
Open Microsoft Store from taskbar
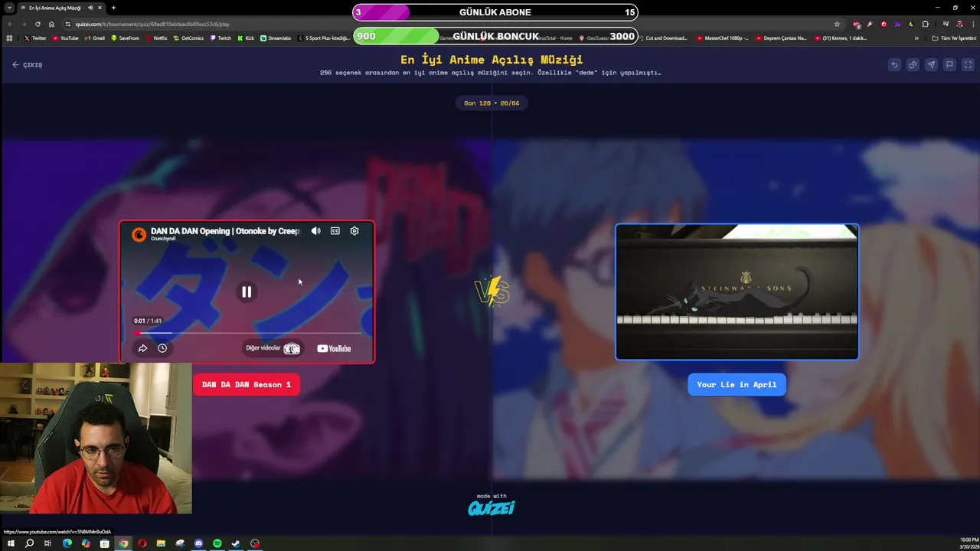(104, 543)
